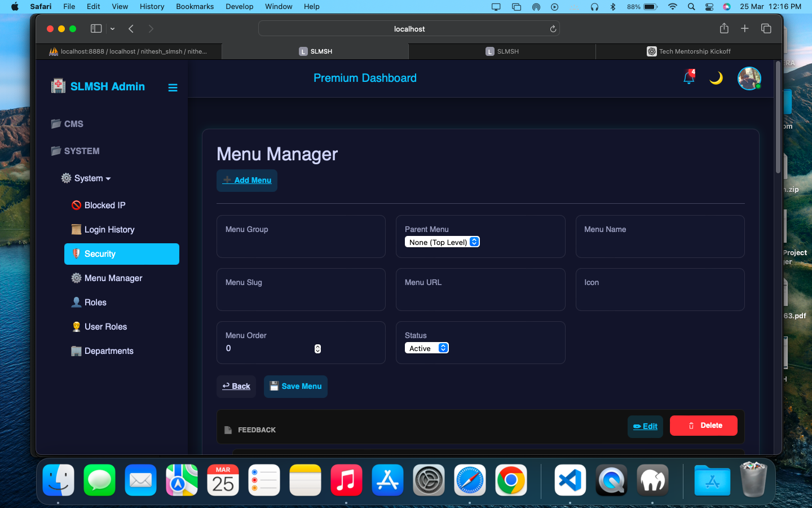The width and height of the screenshot is (812, 508).
Task: Open Music from the Dock
Action: pos(346,480)
